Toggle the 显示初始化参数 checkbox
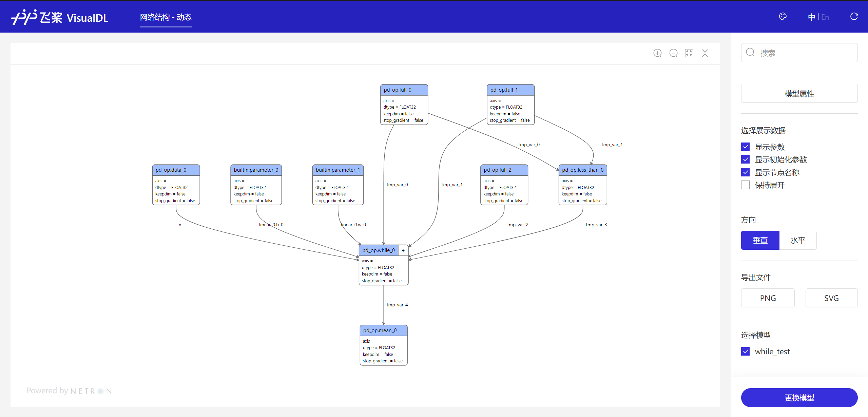 click(745, 159)
